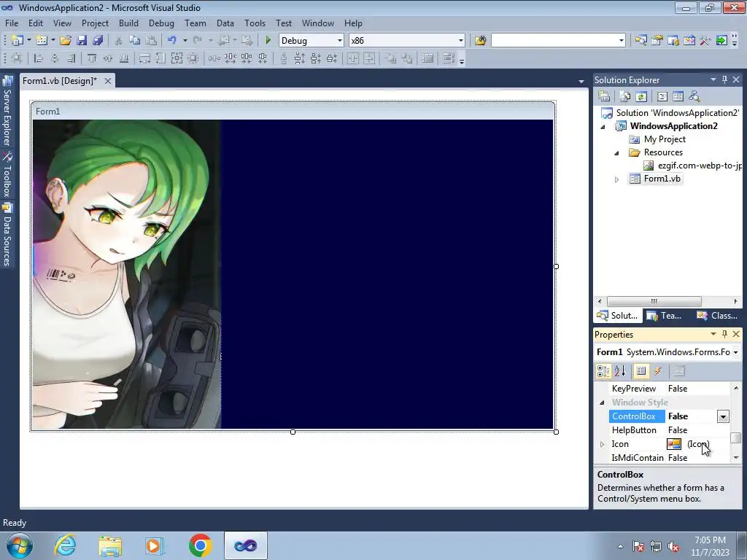The height and width of the screenshot is (560, 747).
Task: Toggle Categorized view in Properties panel
Action: (x=603, y=371)
